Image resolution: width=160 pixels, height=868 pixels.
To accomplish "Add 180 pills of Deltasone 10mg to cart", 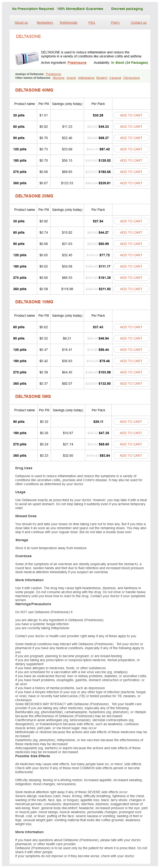I will pos(131,361).
